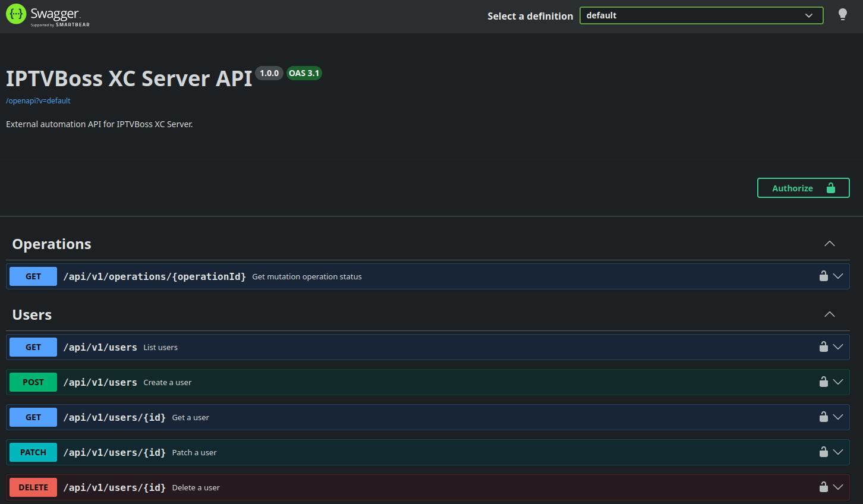
Task: Click lock icon on Get mutation operation status
Action: [x=824, y=276]
